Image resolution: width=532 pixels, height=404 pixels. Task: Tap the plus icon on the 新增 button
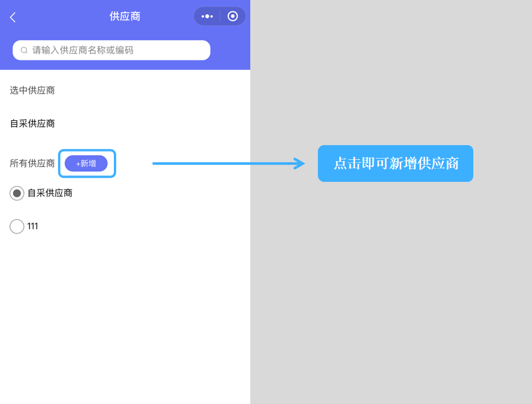click(78, 163)
